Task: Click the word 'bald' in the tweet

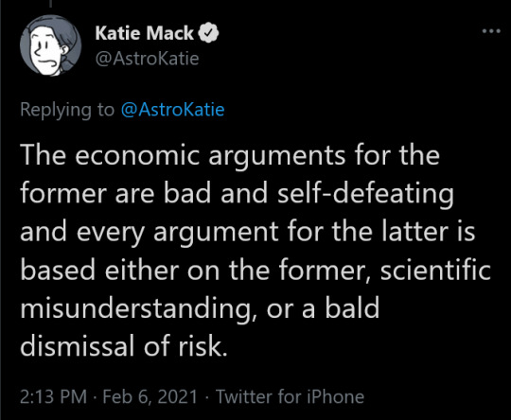Action: (x=352, y=308)
